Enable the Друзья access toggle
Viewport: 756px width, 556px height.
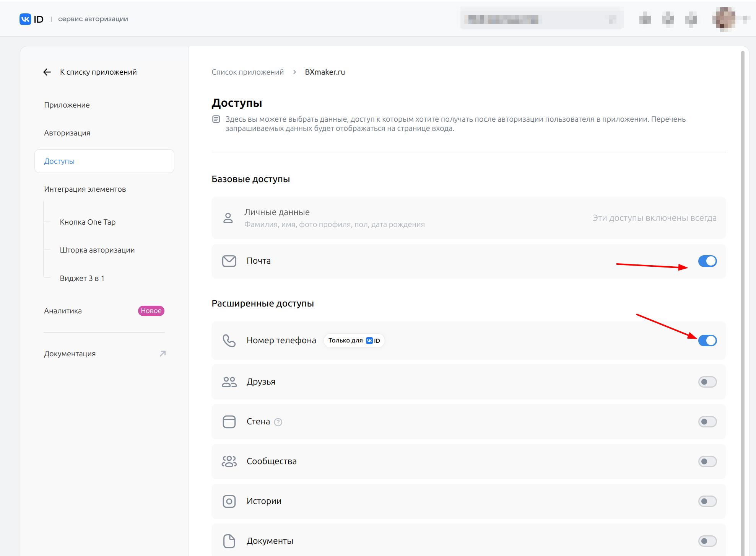707,382
